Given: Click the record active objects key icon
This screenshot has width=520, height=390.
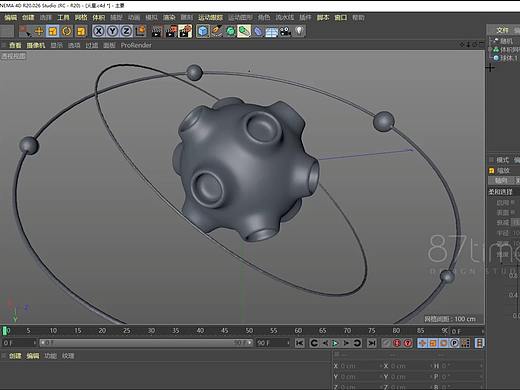Looking at the screenshot, I should [x=386, y=343].
